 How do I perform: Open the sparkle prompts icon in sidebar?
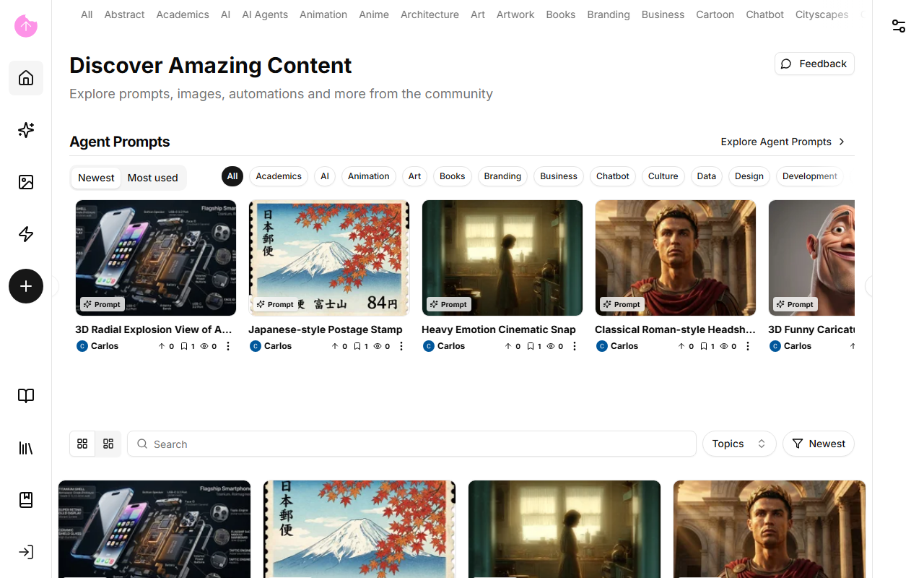point(26,130)
